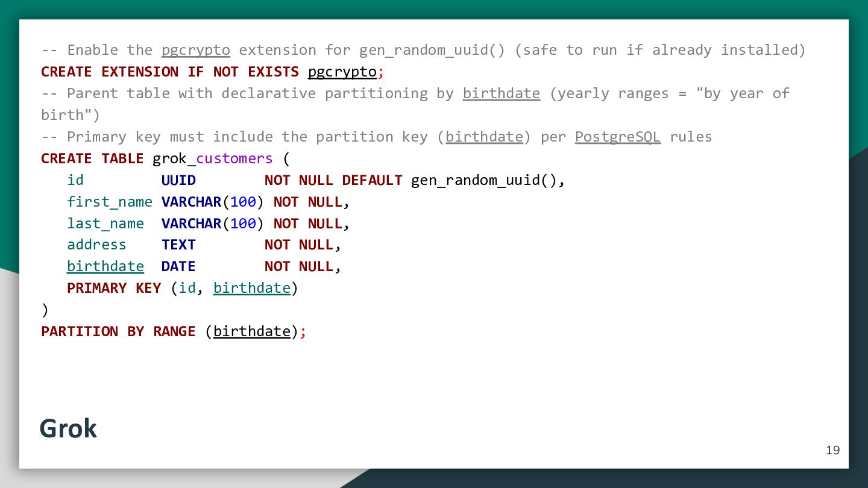Click the underlined PostgreSQL word

pos(618,137)
